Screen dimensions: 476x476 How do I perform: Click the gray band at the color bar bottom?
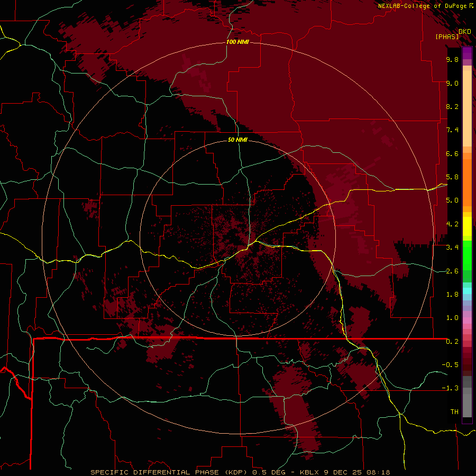467,398
